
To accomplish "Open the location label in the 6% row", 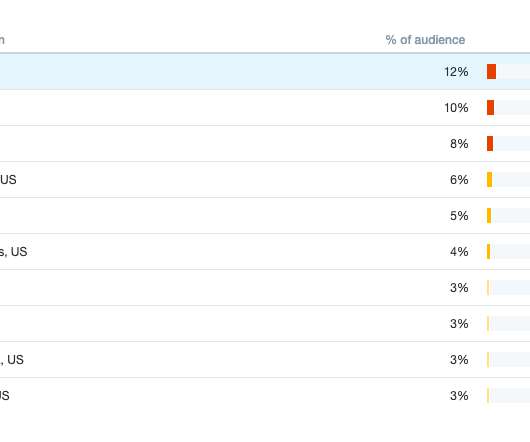I will 8,180.
